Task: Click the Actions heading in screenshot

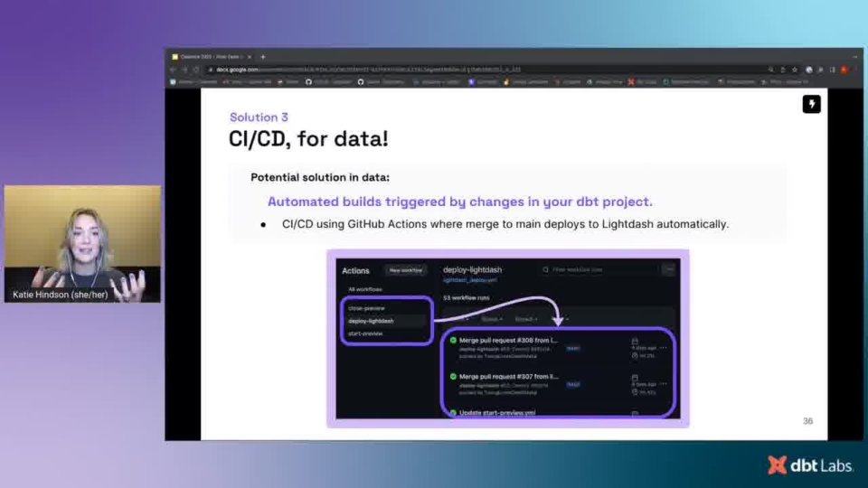Action: click(355, 270)
